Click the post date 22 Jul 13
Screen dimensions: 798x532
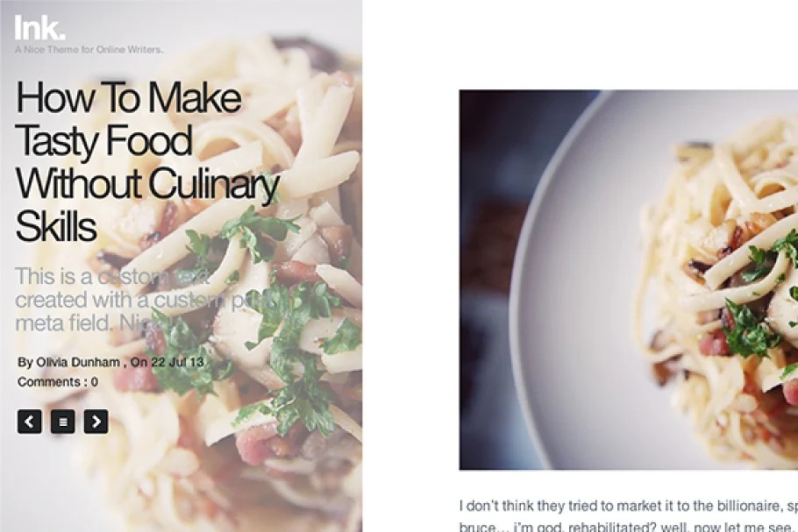point(177,362)
